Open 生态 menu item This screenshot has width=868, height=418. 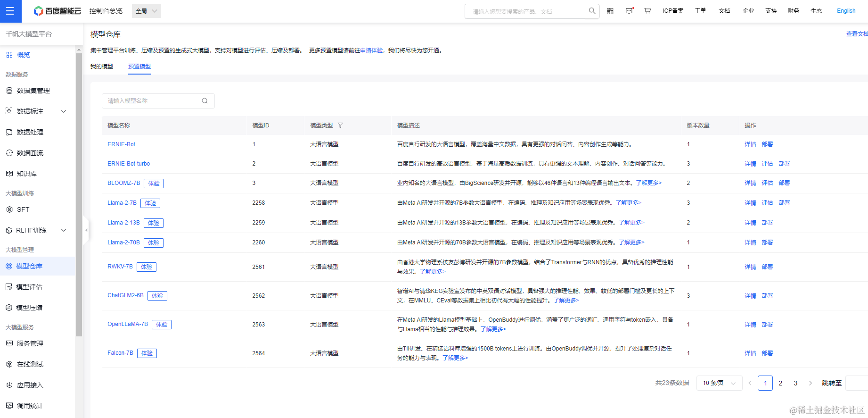click(x=816, y=11)
